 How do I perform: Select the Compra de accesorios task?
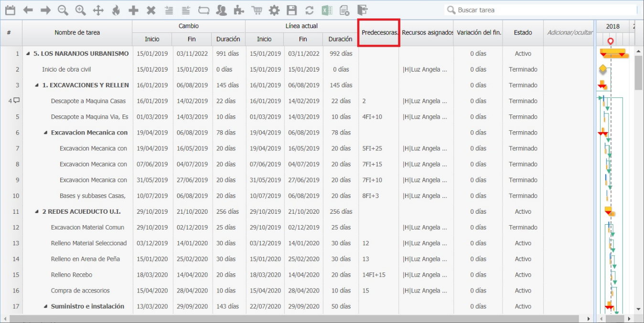tap(80, 291)
